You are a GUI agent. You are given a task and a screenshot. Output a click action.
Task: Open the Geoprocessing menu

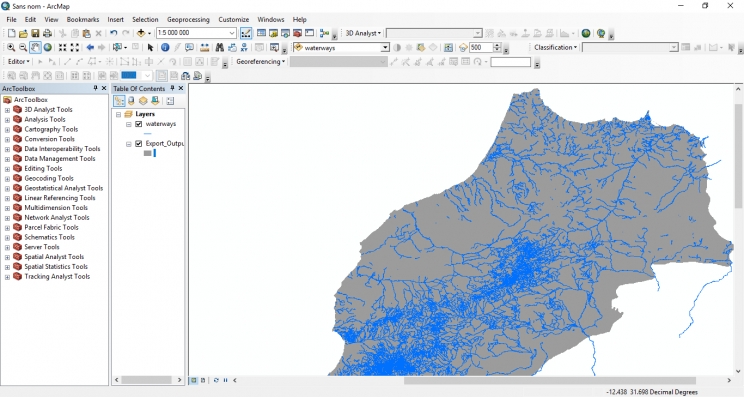pyautogui.click(x=188, y=19)
